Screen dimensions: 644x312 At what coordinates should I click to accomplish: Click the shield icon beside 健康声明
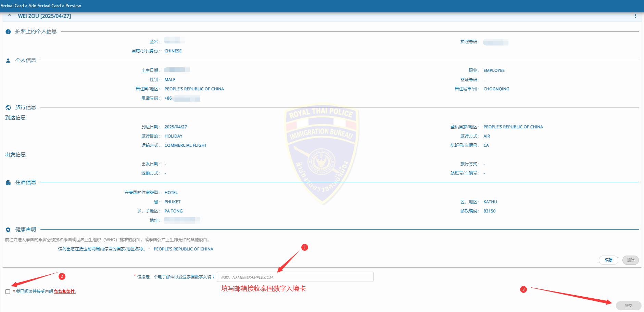pos(8,229)
